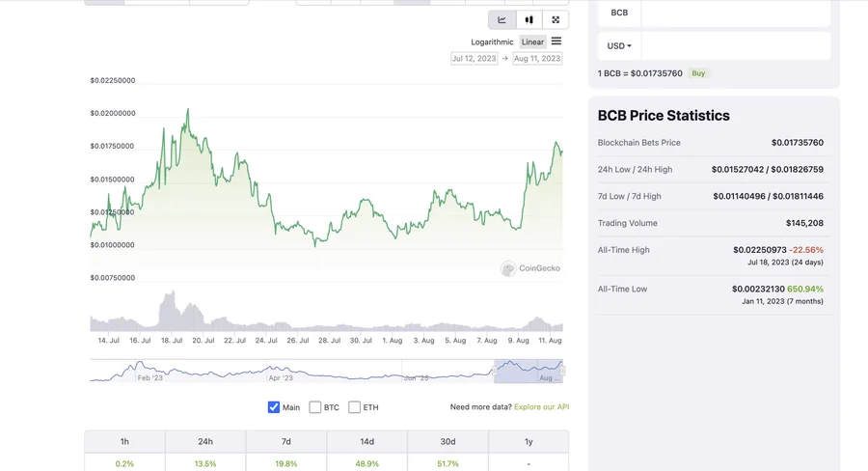
Task: Click the green Buy button
Action: click(x=698, y=73)
